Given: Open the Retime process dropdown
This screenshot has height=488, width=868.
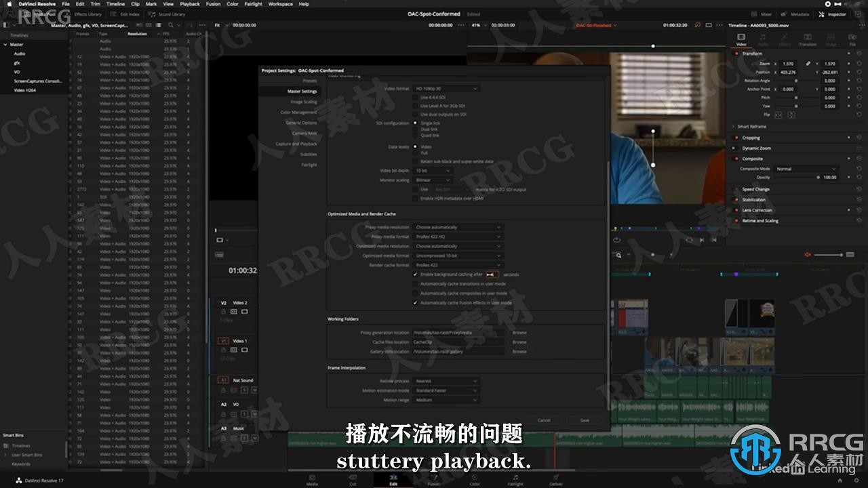Looking at the screenshot, I should (x=446, y=381).
